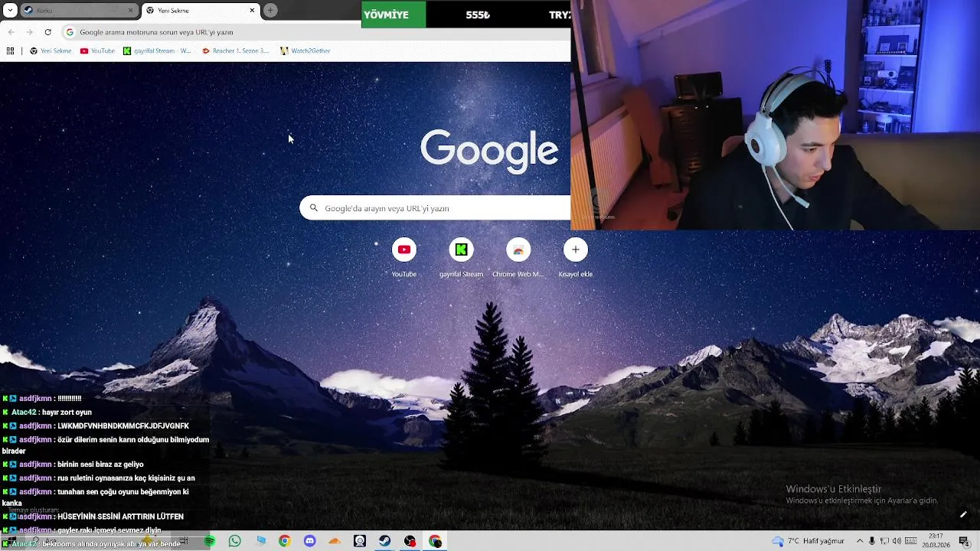Click the customize Chrome pencil icon
The width and height of the screenshot is (980, 551).
point(963,514)
